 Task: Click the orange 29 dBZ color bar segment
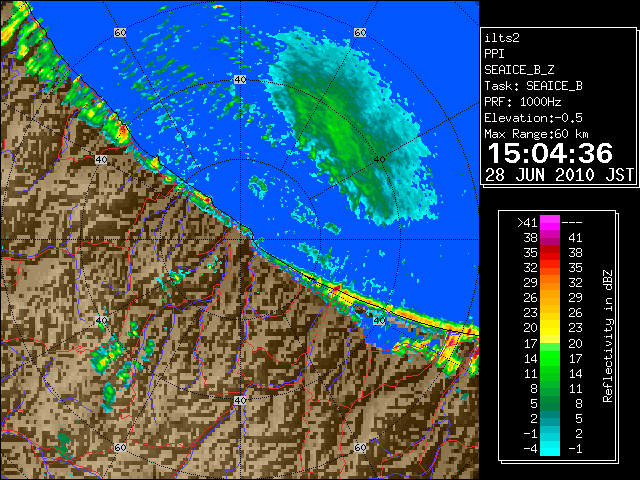[550, 282]
